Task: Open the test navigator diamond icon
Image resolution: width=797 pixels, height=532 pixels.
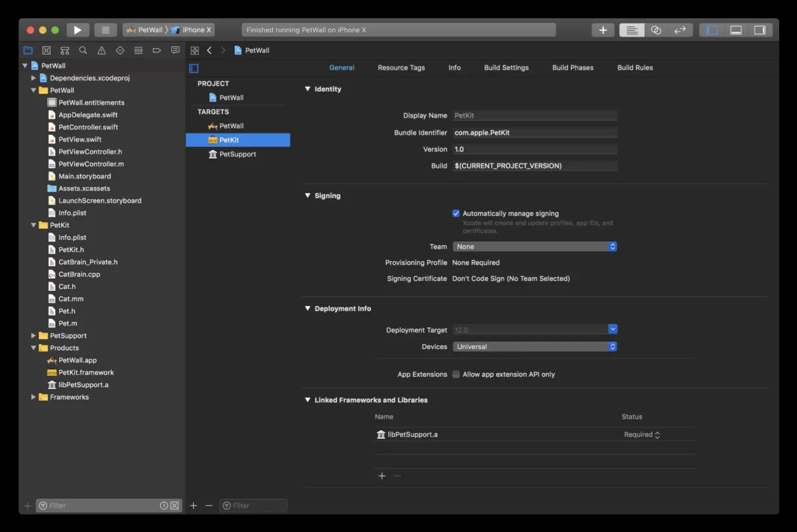Action: (120, 50)
